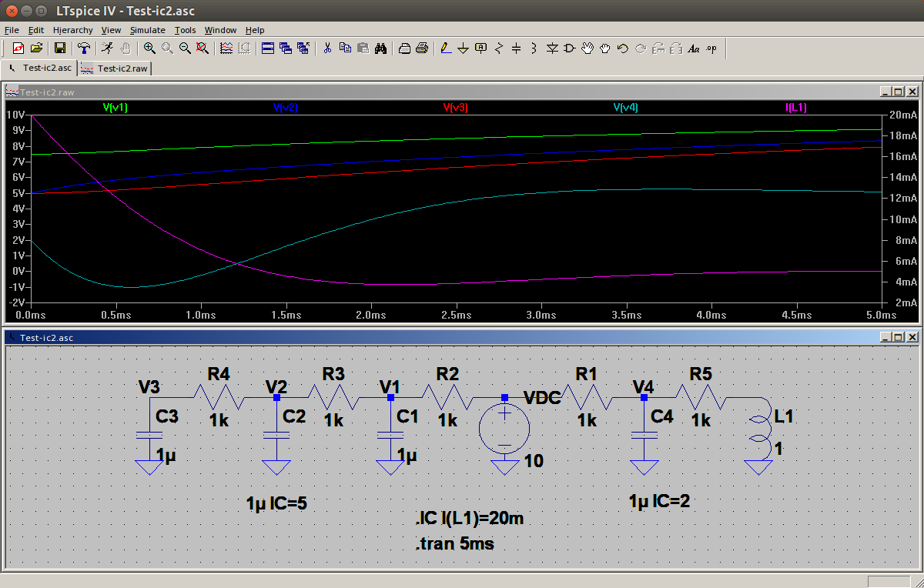924x588 pixels.
Task: Open the SPICE directive .op tool
Action: [711, 48]
